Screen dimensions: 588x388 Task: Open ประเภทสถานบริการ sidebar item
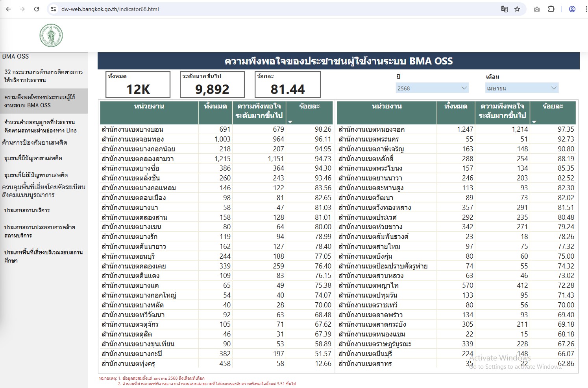[27, 210]
